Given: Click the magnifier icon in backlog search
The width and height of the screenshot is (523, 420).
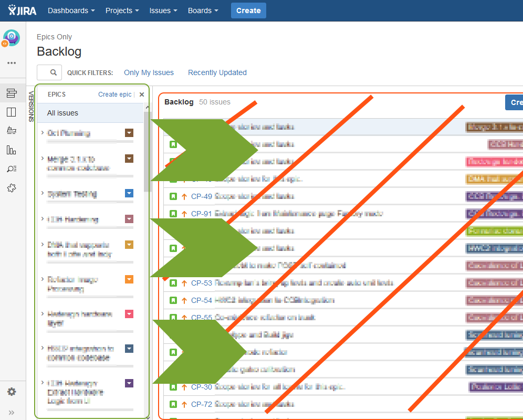Looking at the screenshot, I should point(54,72).
